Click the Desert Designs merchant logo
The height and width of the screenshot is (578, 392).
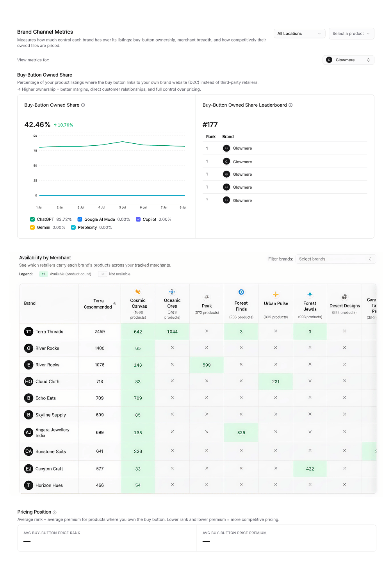click(x=344, y=297)
